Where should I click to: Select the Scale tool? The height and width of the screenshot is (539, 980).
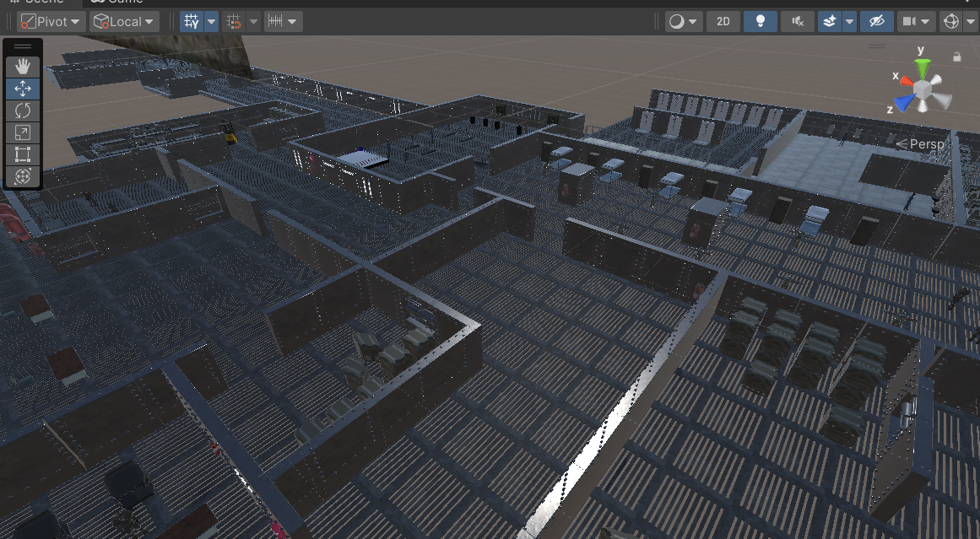pyautogui.click(x=22, y=132)
